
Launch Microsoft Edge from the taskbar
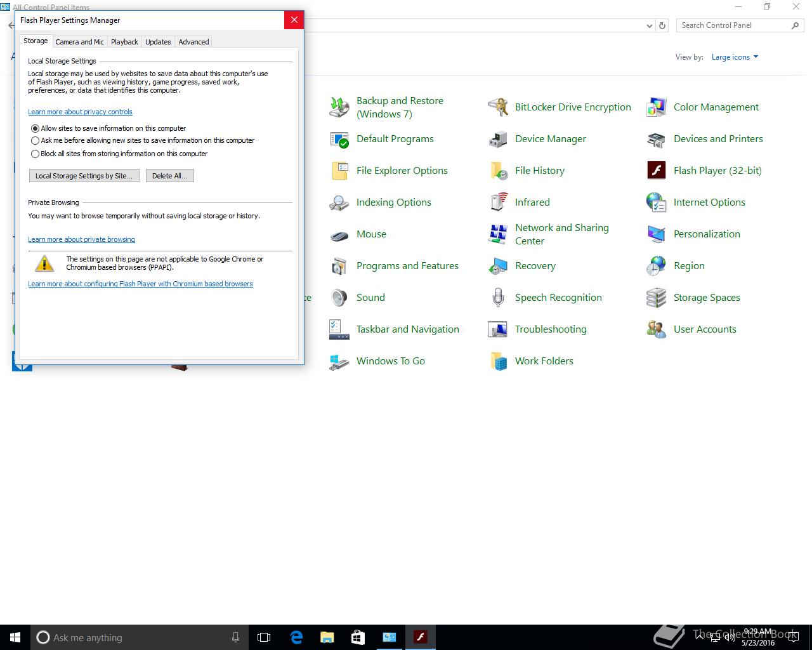point(296,637)
